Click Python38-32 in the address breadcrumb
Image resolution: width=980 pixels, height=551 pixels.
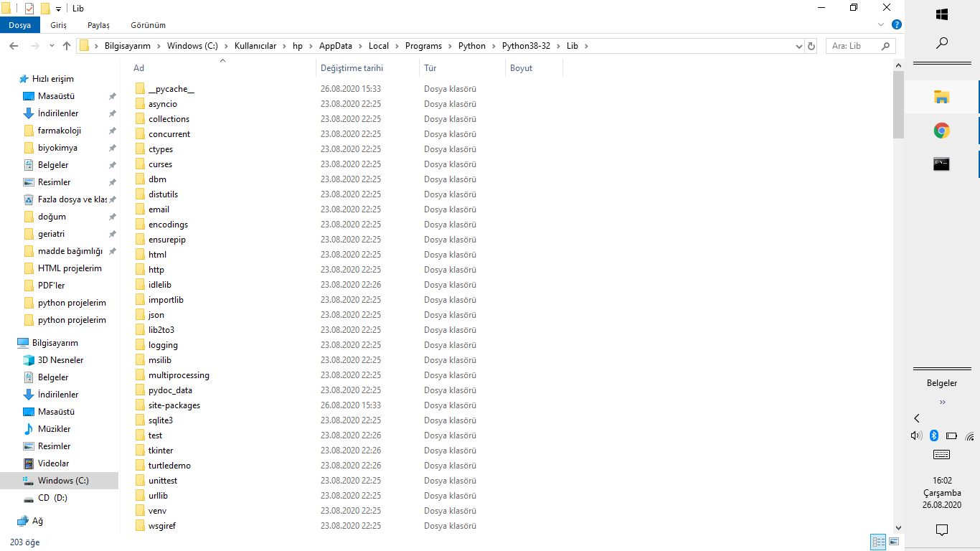click(x=526, y=46)
